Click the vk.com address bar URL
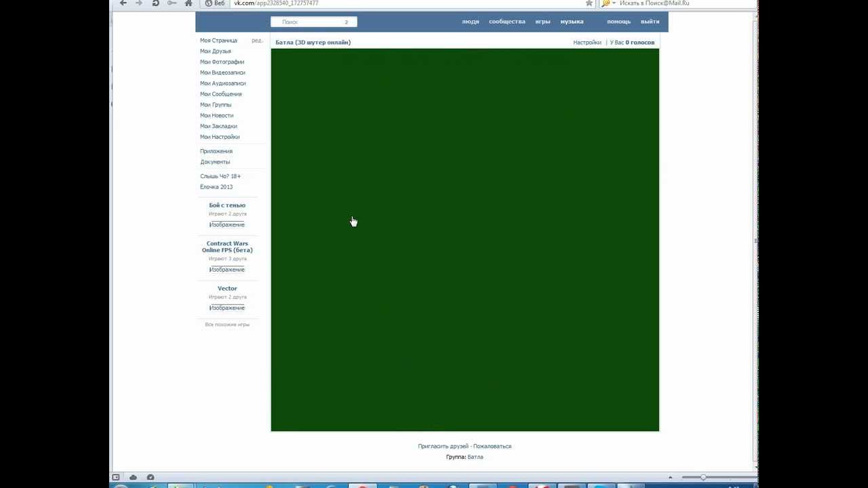Image resolution: width=868 pixels, height=488 pixels. coord(276,3)
